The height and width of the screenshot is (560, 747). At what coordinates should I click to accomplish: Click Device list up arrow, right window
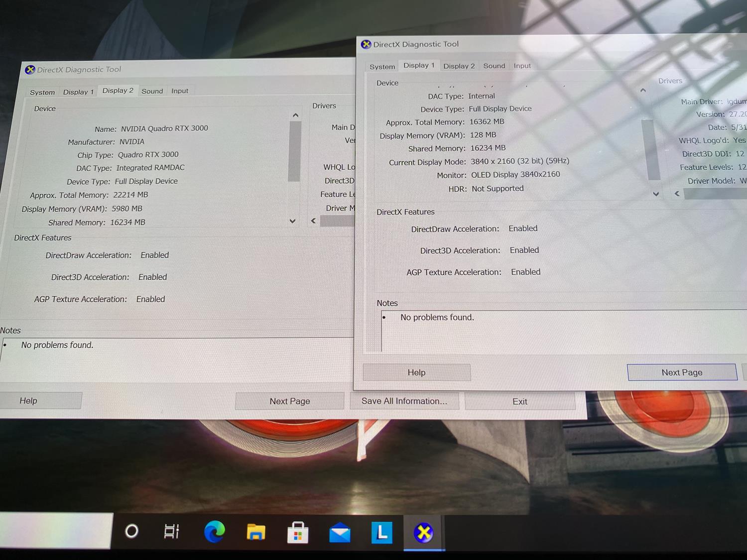click(x=643, y=91)
